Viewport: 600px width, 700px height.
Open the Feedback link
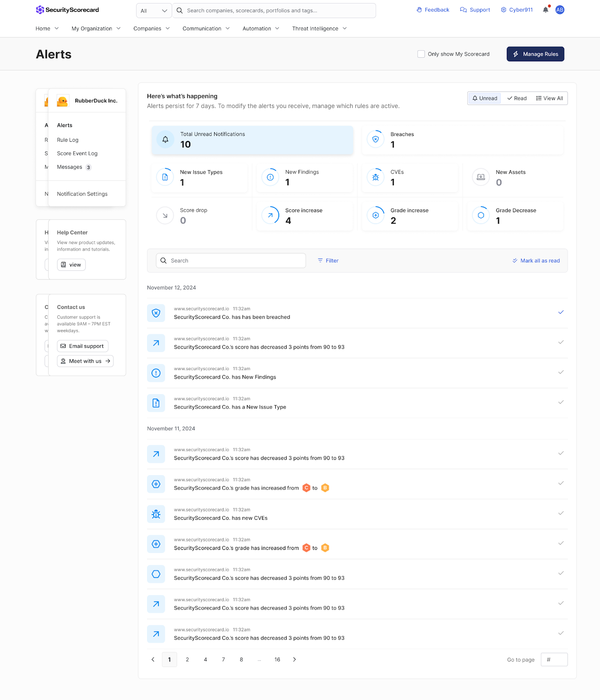click(433, 10)
